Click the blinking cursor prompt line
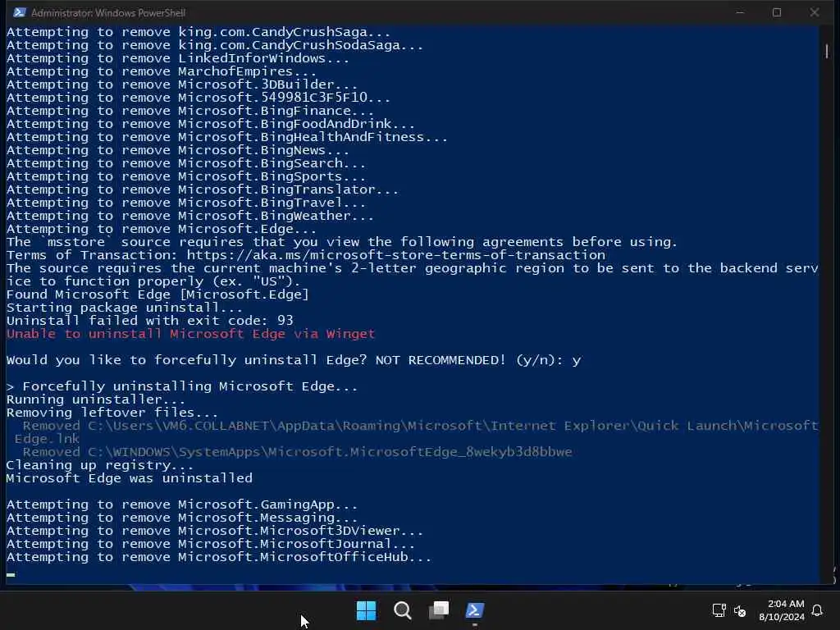This screenshot has height=630, width=840. [11, 574]
